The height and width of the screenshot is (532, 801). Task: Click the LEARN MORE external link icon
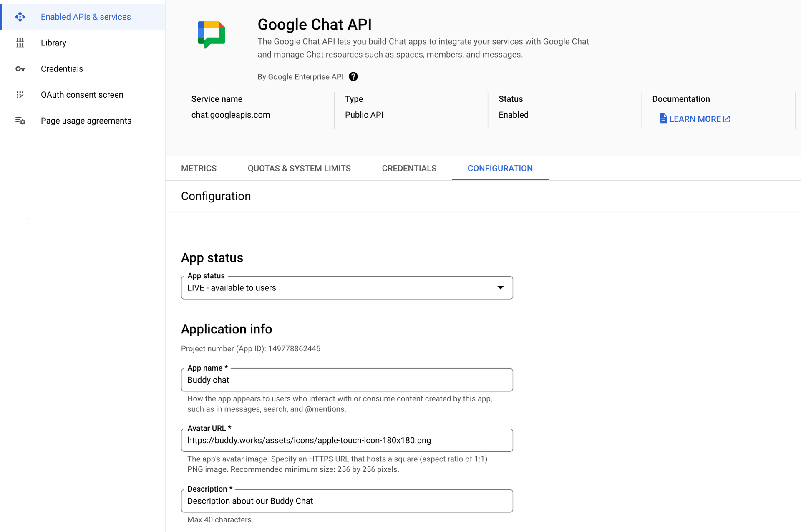click(x=727, y=119)
